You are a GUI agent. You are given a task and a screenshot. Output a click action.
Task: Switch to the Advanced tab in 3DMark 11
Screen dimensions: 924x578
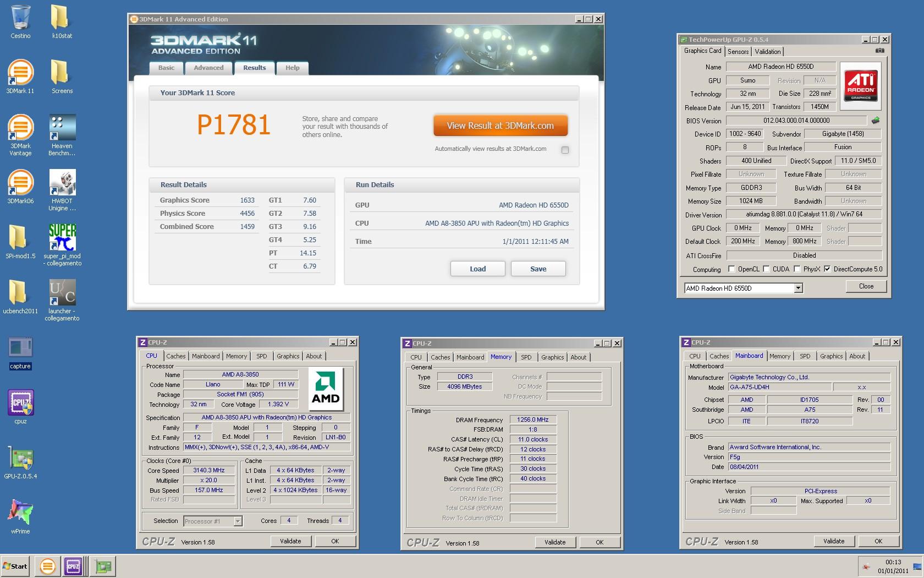[x=208, y=68]
